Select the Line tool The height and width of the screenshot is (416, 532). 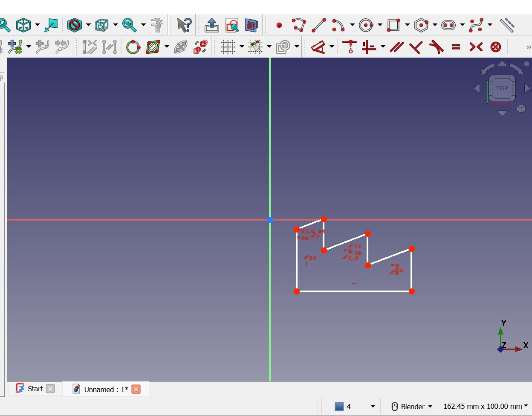(319, 25)
